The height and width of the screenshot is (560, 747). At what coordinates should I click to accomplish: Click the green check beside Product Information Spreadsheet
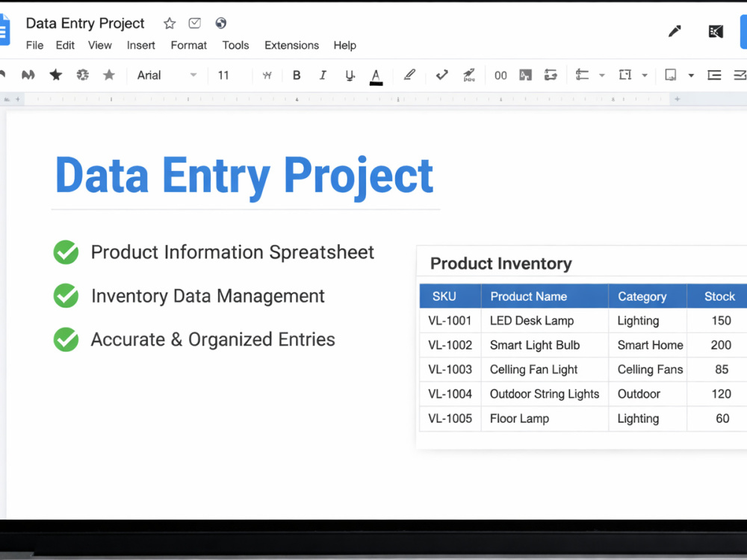[66, 252]
